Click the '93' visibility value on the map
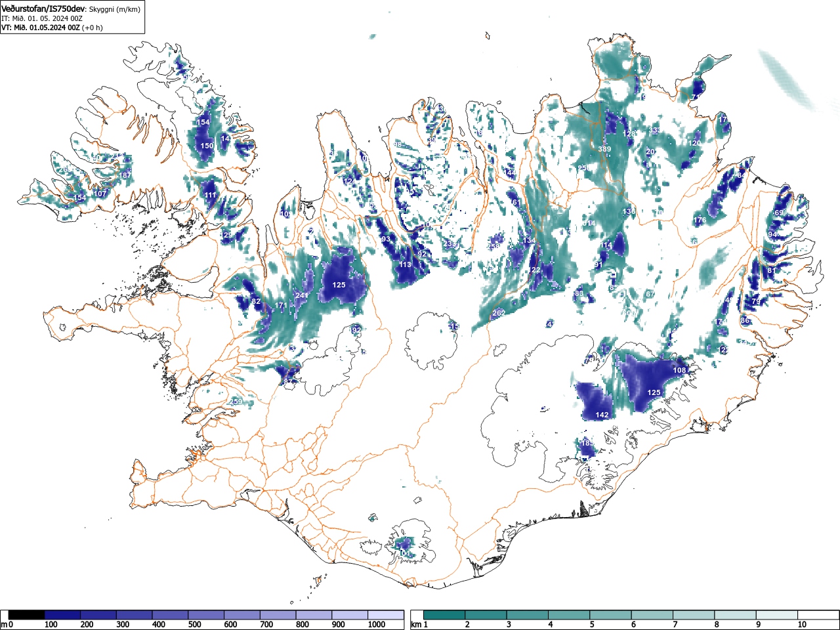840x630 pixels. click(386, 240)
